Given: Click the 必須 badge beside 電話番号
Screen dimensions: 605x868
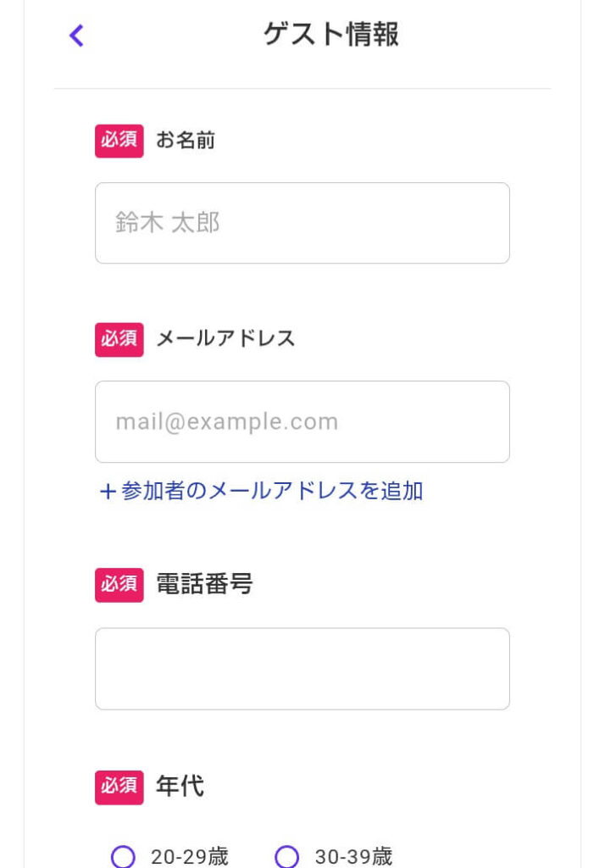Looking at the screenshot, I should tap(119, 585).
